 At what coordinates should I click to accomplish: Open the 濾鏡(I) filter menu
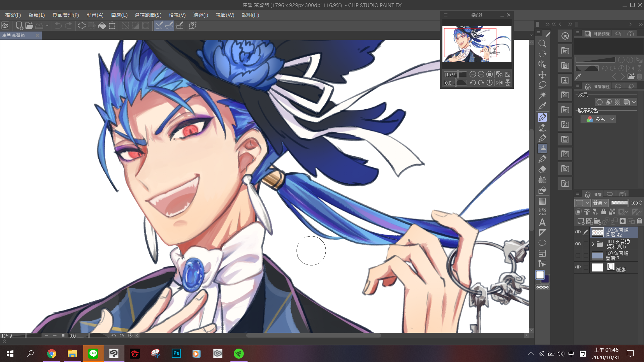201,15
